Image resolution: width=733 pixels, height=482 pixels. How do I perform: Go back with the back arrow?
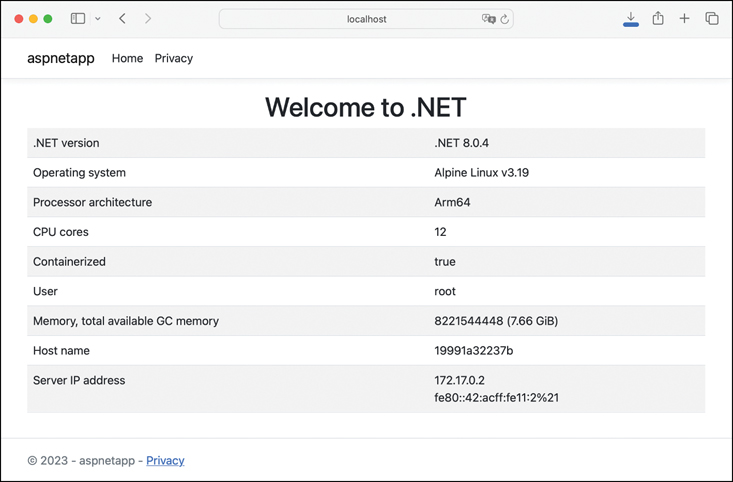(x=123, y=19)
